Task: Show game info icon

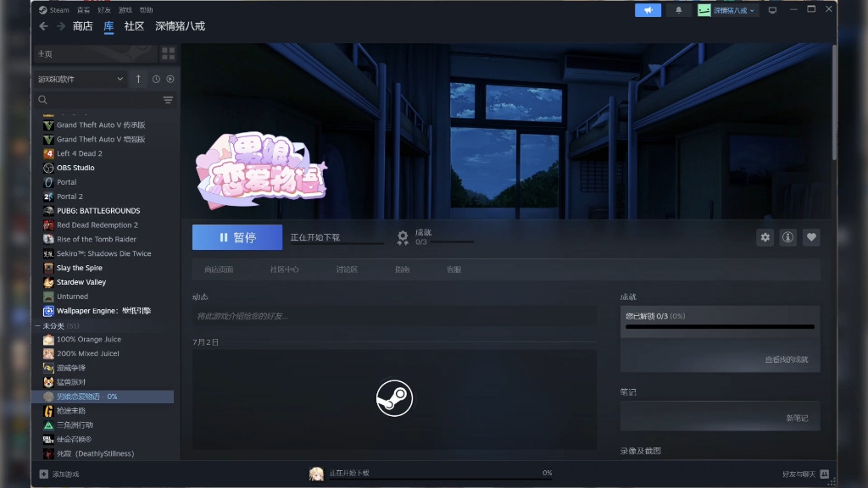Action: [787, 237]
